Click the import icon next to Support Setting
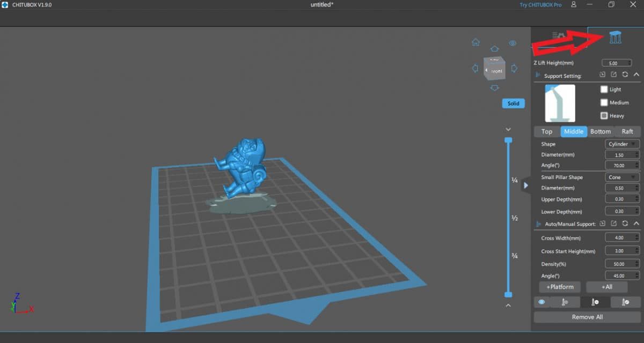The width and height of the screenshot is (644, 343). (x=603, y=75)
